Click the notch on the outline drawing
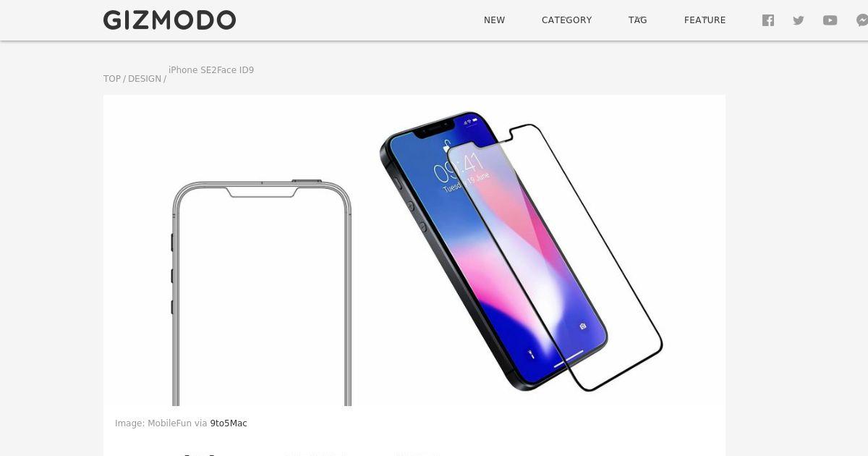Screen dimensions: 868x456 tap(261, 193)
